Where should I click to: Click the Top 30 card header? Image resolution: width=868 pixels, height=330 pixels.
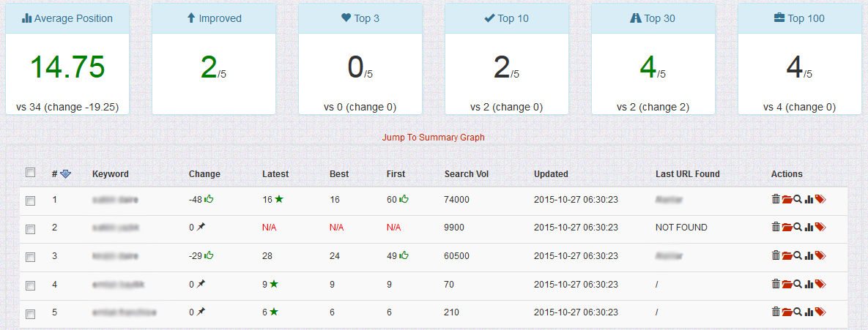pyautogui.click(x=653, y=18)
